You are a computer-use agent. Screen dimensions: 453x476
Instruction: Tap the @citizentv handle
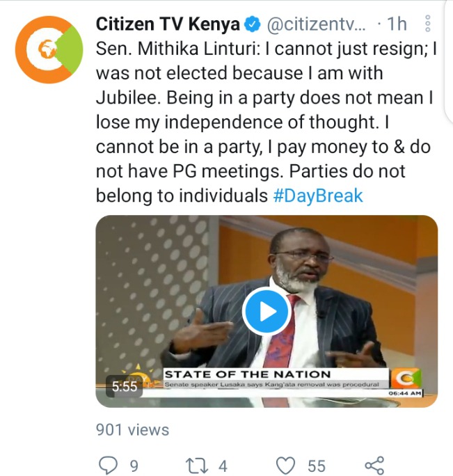(317, 24)
